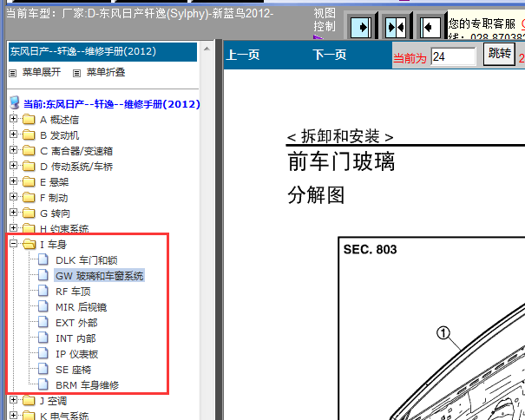Go to previous page with 上一页
The height and width of the screenshot is (420, 525).
(243, 55)
